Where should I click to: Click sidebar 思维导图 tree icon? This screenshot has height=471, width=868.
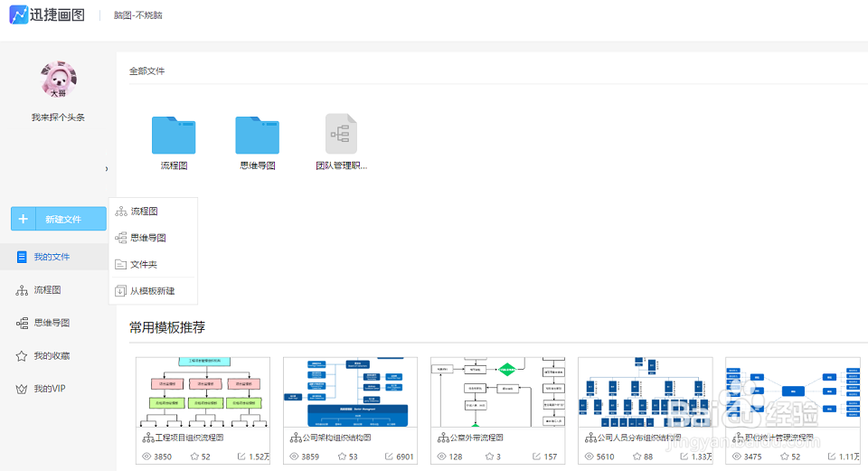click(x=22, y=324)
